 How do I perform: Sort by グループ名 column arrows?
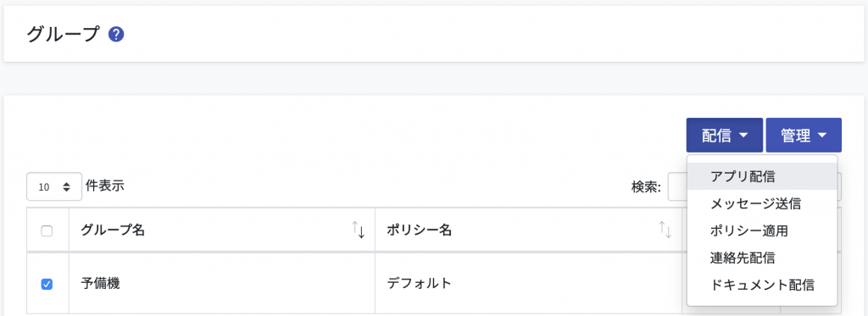click(x=359, y=230)
